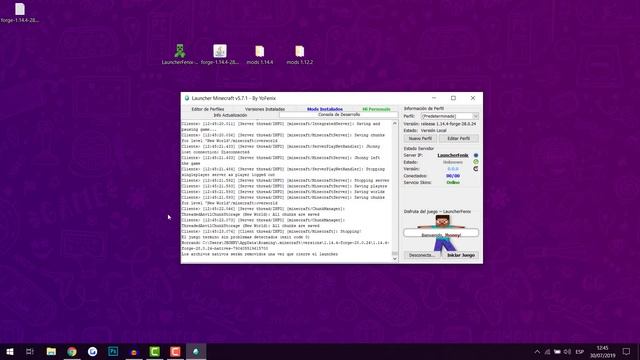Click the Nuevo Perfil button
Viewport: 640px width, 360px height.
point(420,138)
